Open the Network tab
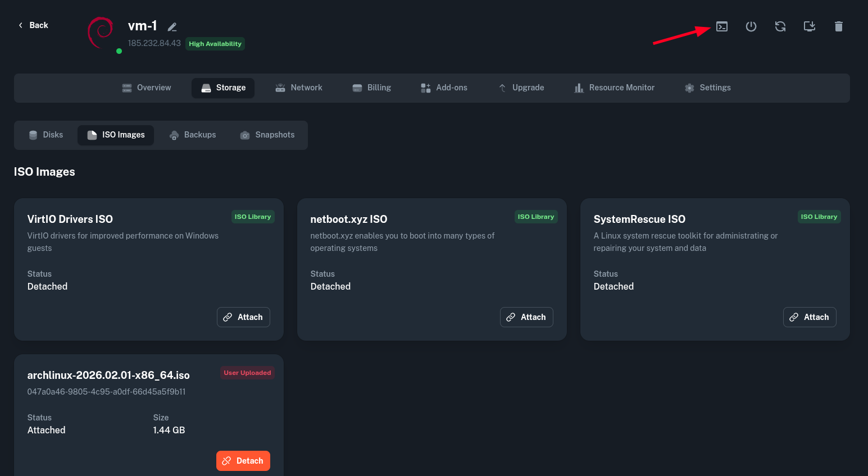868x476 pixels. 299,88
